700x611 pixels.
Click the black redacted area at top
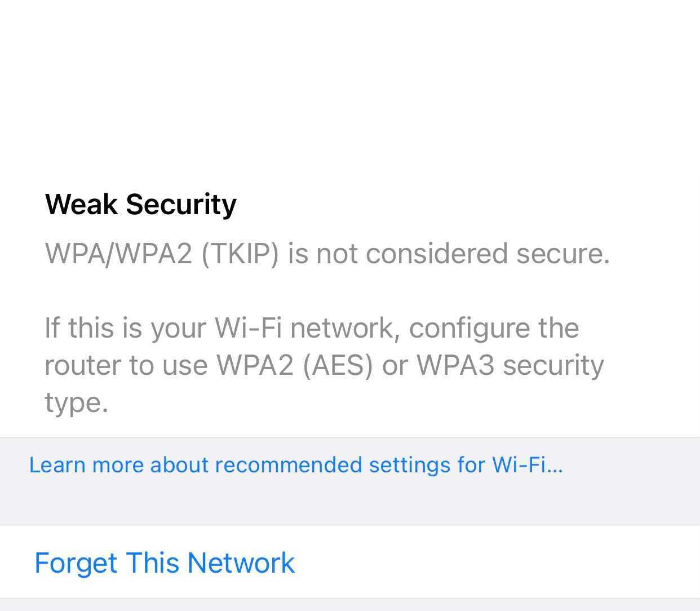[x=349, y=85]
